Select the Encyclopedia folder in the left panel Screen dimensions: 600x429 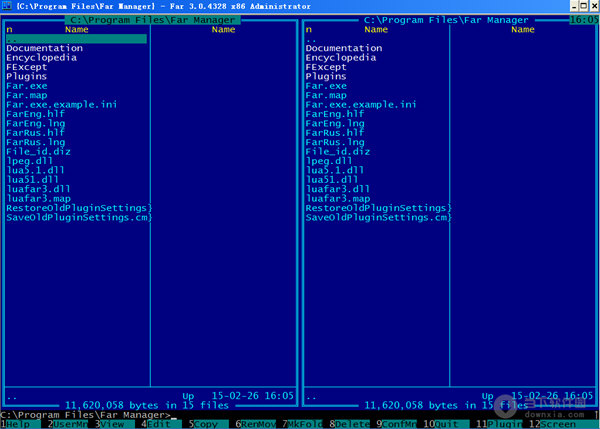[41, 57]
